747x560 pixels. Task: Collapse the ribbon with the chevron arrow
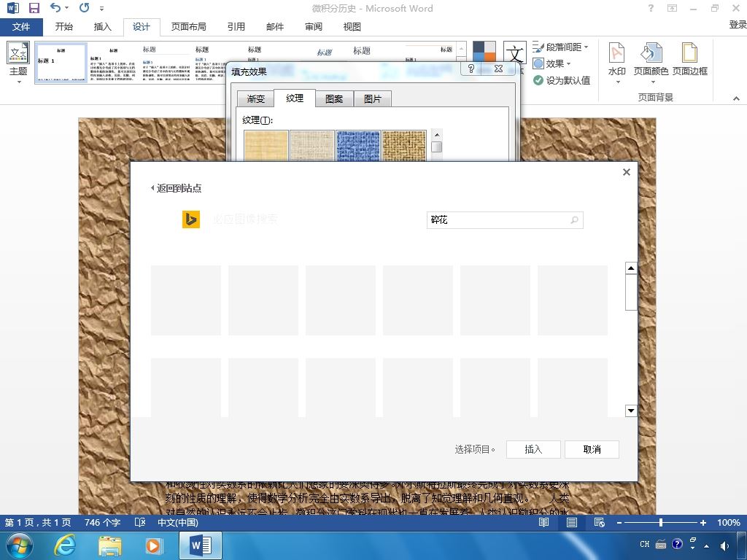click(736, 98)
